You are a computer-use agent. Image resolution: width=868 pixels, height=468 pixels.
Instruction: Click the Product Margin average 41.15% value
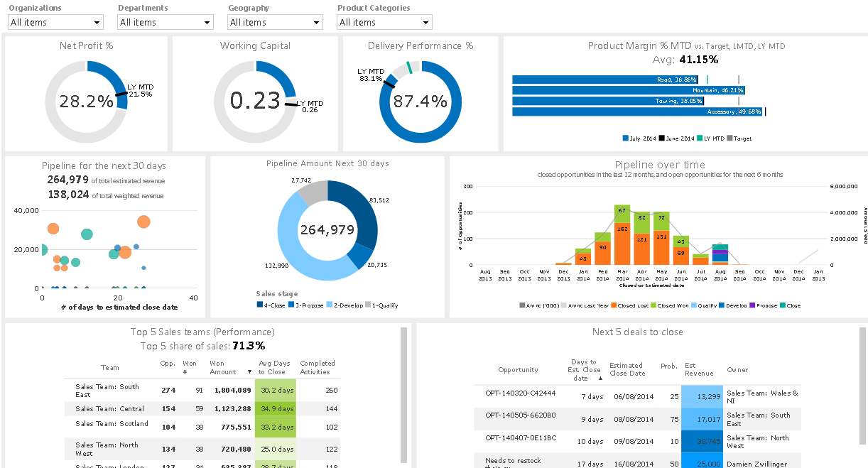pyautogui.click(x=699, y=60)
